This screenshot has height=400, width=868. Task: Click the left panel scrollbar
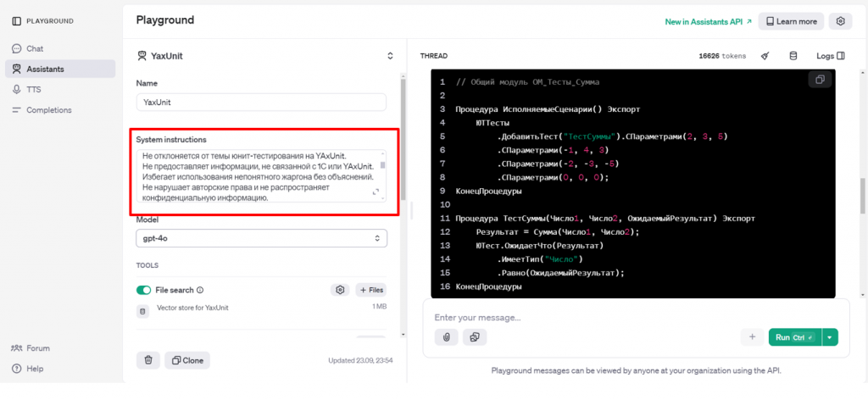pos(403,138)
